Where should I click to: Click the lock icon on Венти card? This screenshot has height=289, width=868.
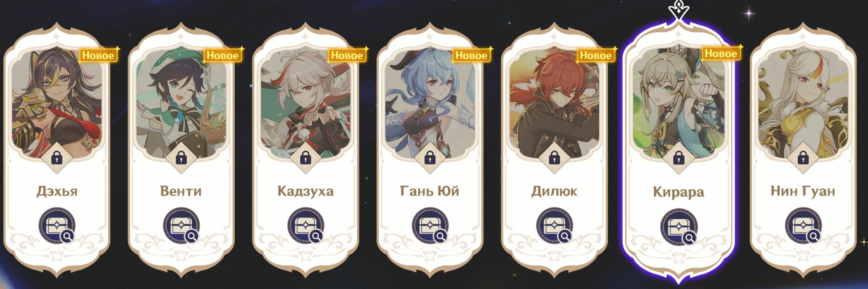tap(181, 158)
